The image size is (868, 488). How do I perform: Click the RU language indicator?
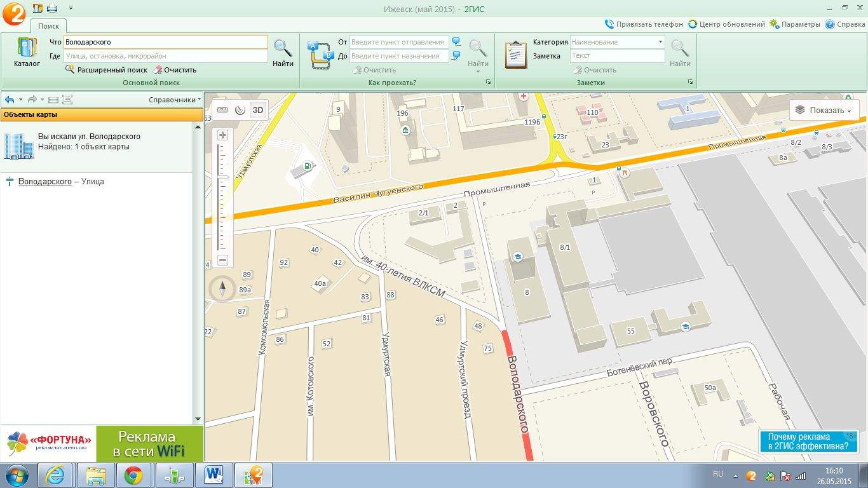tap(718, 474)
